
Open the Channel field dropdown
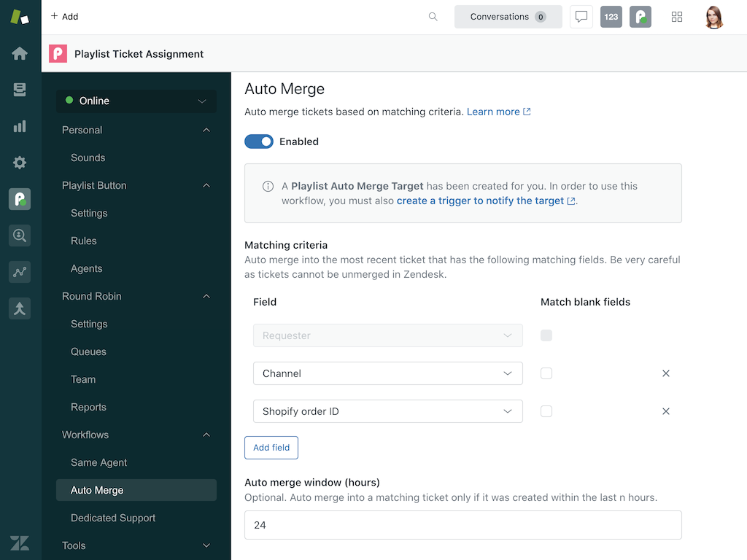[x=387, y=373]
